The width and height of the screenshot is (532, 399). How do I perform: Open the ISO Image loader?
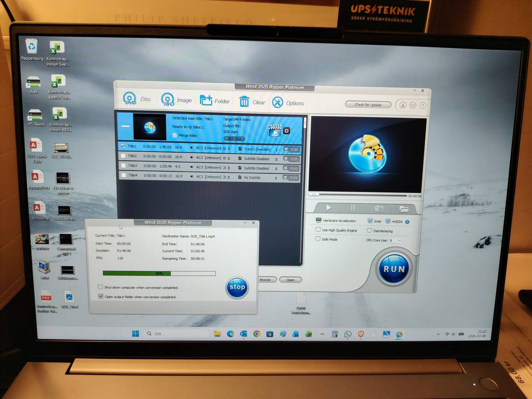[x=168, y=99]
